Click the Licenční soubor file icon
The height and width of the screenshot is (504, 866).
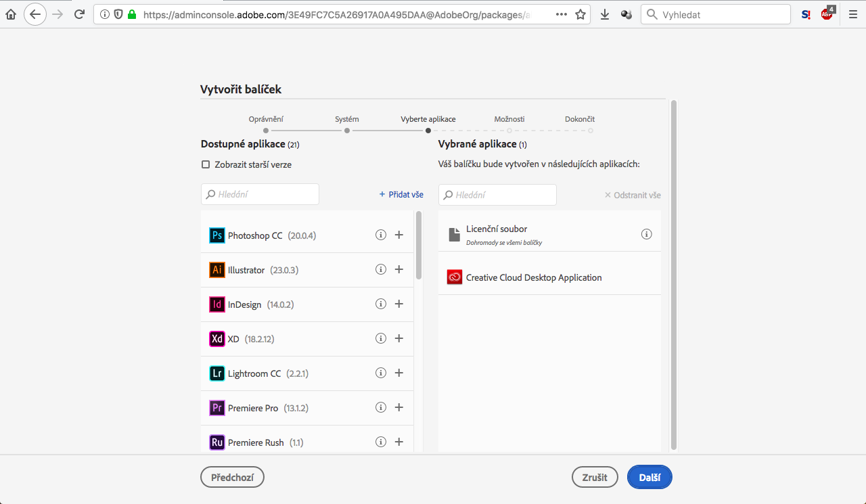tap(454, 235)
